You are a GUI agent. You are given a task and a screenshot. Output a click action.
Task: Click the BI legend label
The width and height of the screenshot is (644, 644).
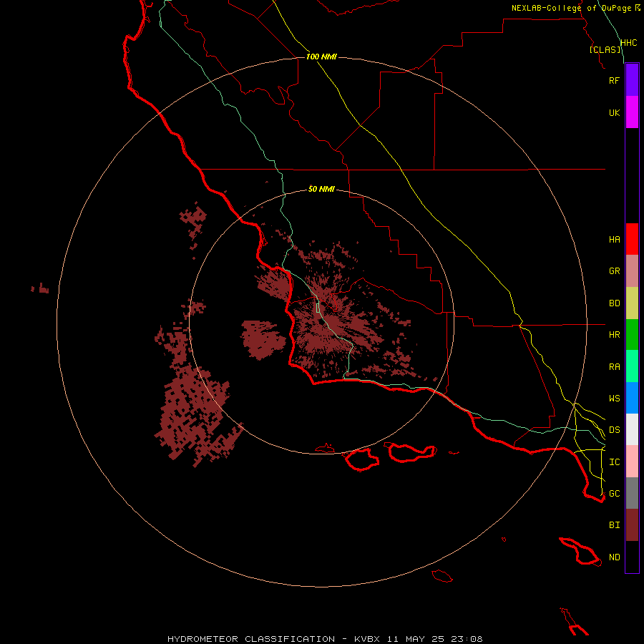[x=614, y=525]
